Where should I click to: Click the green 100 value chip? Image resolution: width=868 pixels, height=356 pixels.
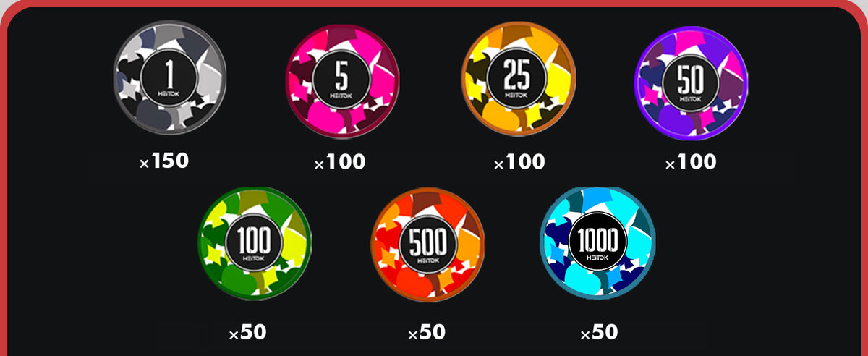[255, 243]
